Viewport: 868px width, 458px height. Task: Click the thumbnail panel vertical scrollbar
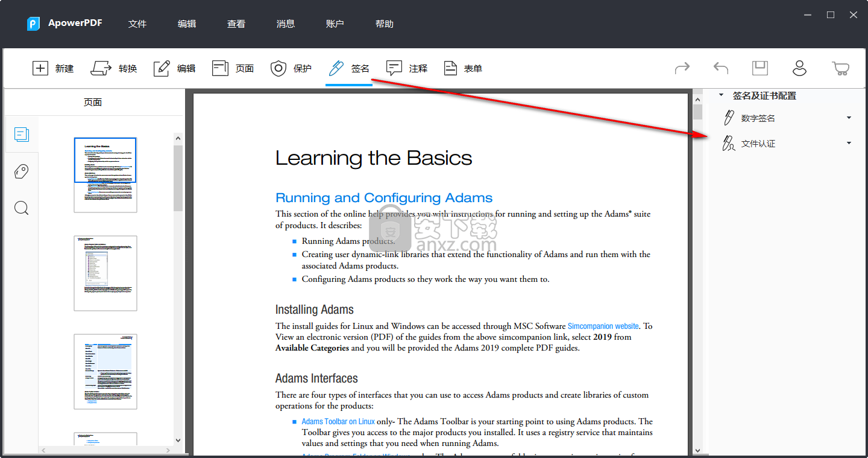(178, 178)
